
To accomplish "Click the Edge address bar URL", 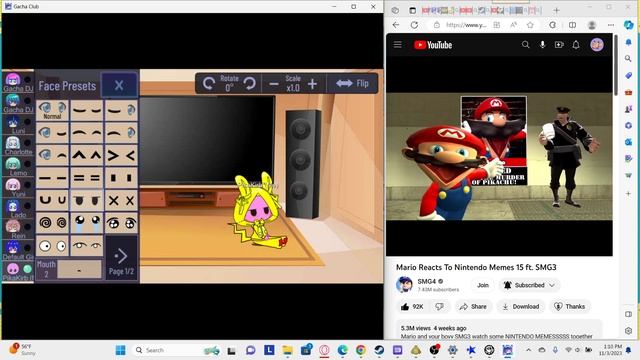I will coord(466,25).
